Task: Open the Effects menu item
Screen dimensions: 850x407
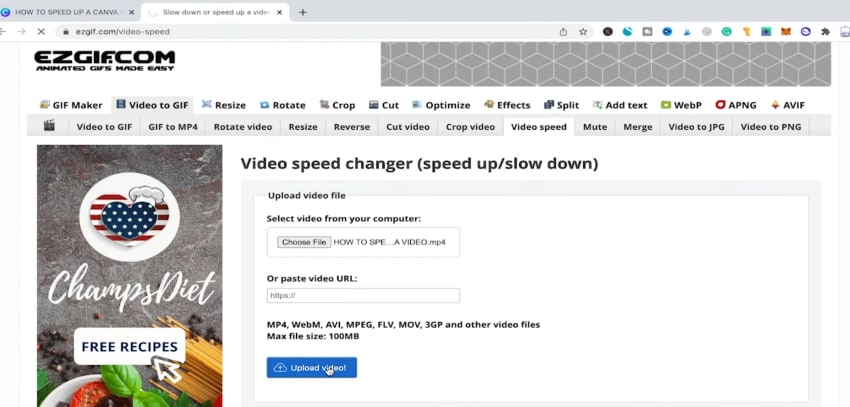Action: tap(507, 105)
